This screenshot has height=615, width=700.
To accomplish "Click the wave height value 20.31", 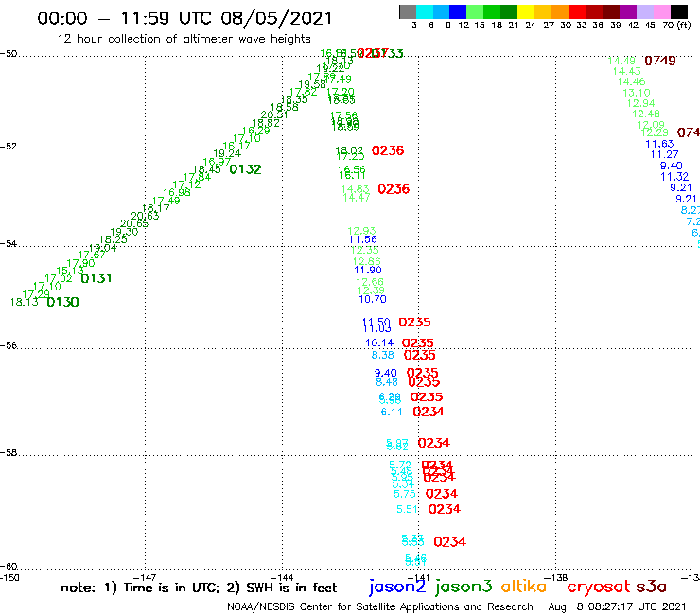I will tap(274, 114).
